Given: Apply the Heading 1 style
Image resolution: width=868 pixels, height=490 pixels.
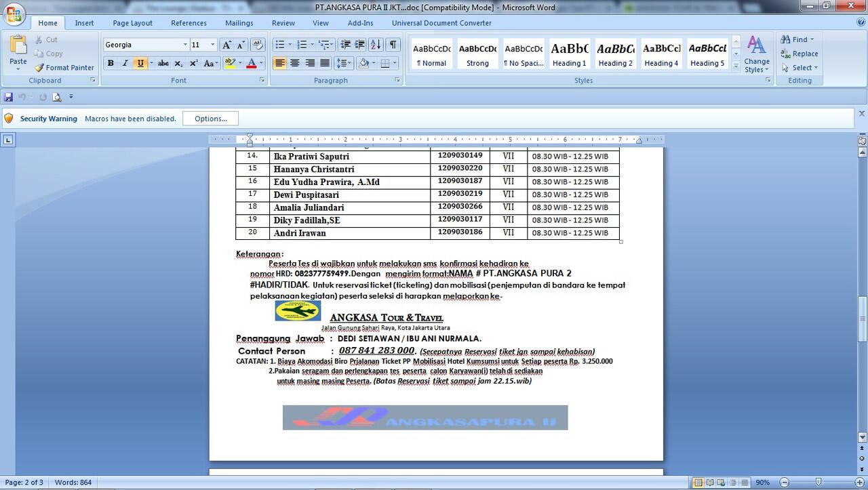Looking at the screenshot, I should [570, 54].
